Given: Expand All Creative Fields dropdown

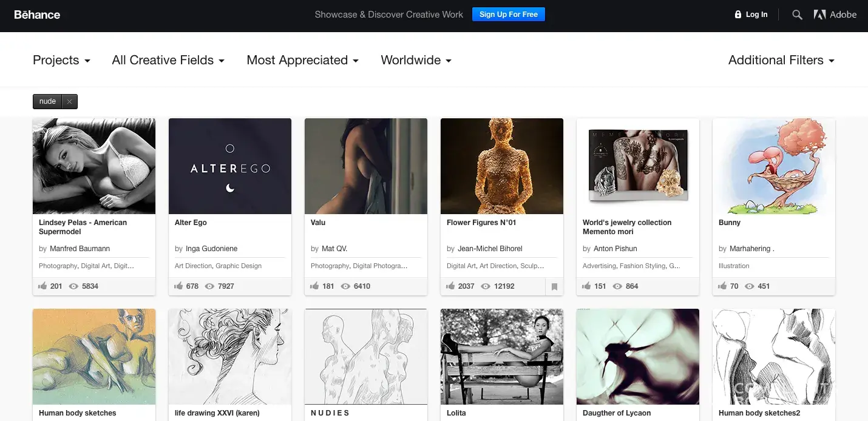Looking at the screenshot, I should [x=168, y=60].
